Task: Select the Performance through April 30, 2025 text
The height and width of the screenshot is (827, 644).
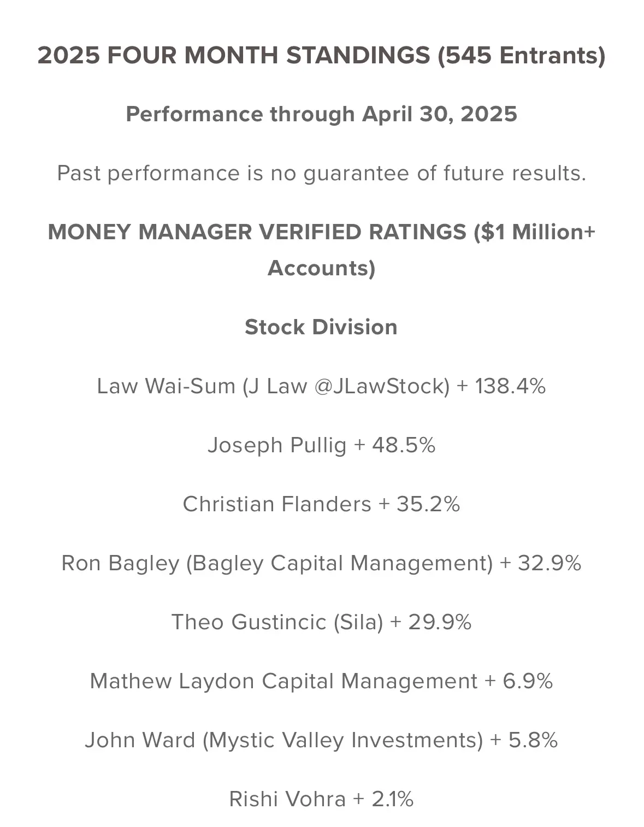Action: pyautogui.click(x=321, y=114)
